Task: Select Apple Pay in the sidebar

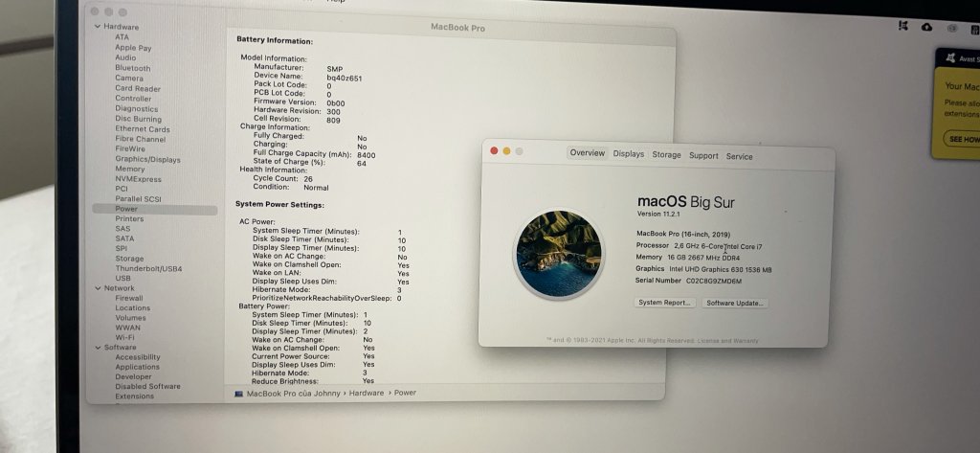Action: click(133, 48)
